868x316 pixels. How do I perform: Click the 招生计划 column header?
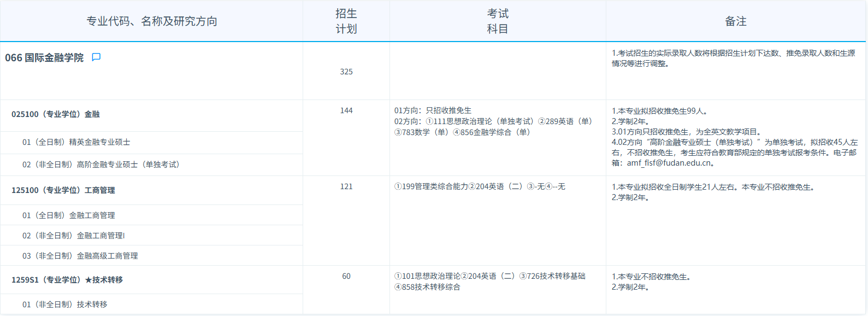coord(346,21)
